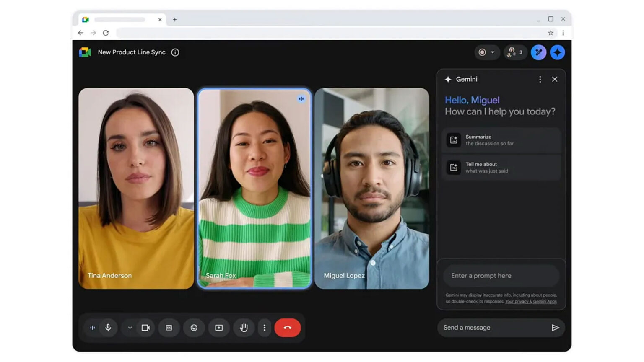Select Summarize the discussion so far
644x362 pixels.
tap(501, 140)
